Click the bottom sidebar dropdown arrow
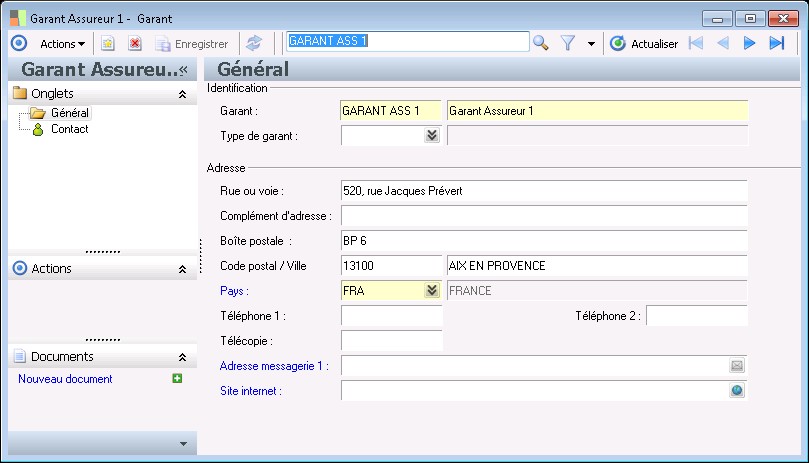The image size is (809, 463). click(x=183, y=444)
